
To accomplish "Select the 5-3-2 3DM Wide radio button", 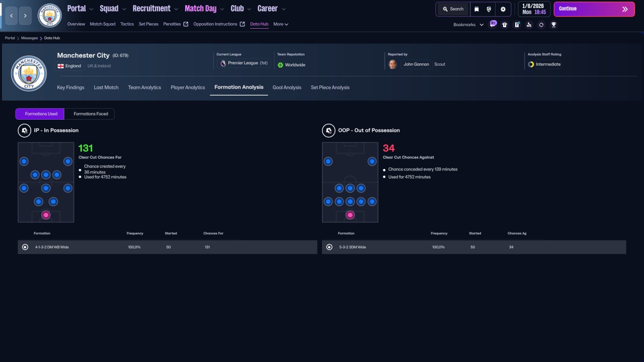I will pyautogui.click(x=330, y=247).
